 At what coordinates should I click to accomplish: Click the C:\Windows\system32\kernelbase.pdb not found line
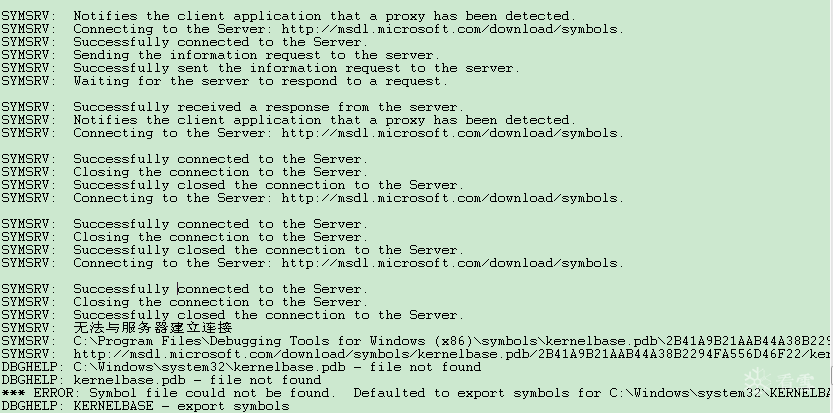(x=240, y=367)
